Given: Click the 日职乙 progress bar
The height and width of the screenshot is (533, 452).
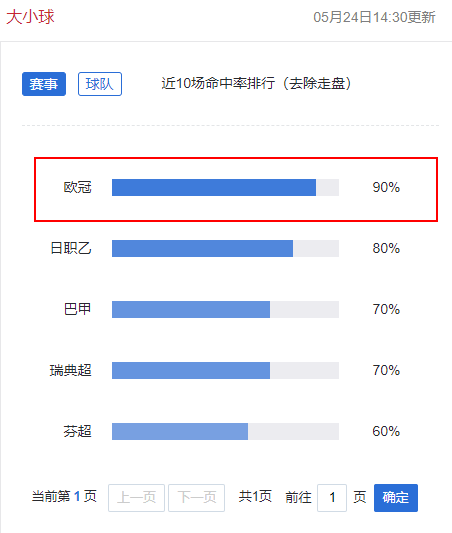Looking at the screenshot, I should [x=225, y=248].
